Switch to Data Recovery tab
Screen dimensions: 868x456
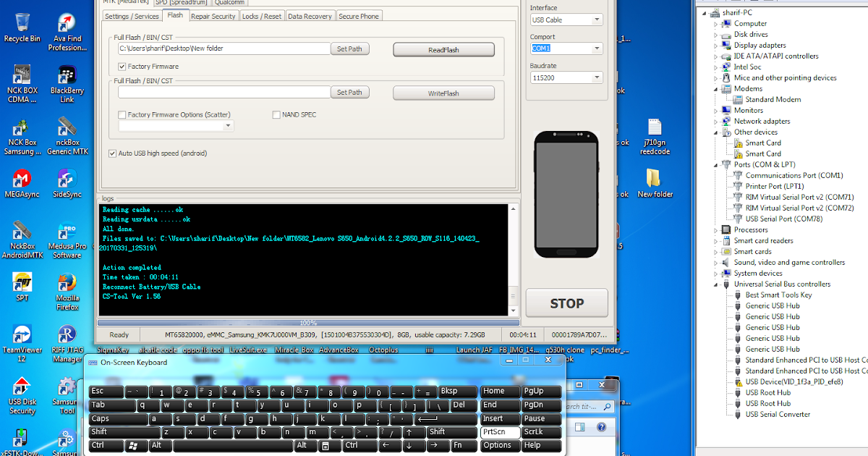click(x=310, y=16)
